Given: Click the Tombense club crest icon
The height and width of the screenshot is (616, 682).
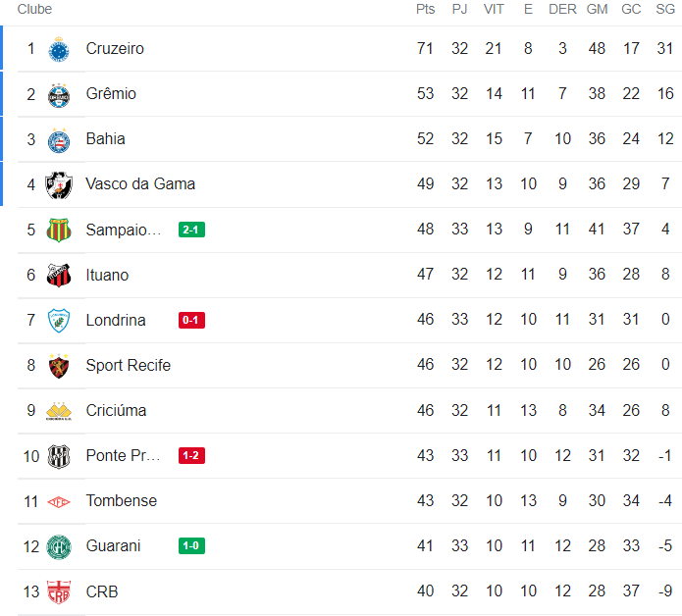Looking at the screenshot, I should pyautogui.click(x=59, y=501).
